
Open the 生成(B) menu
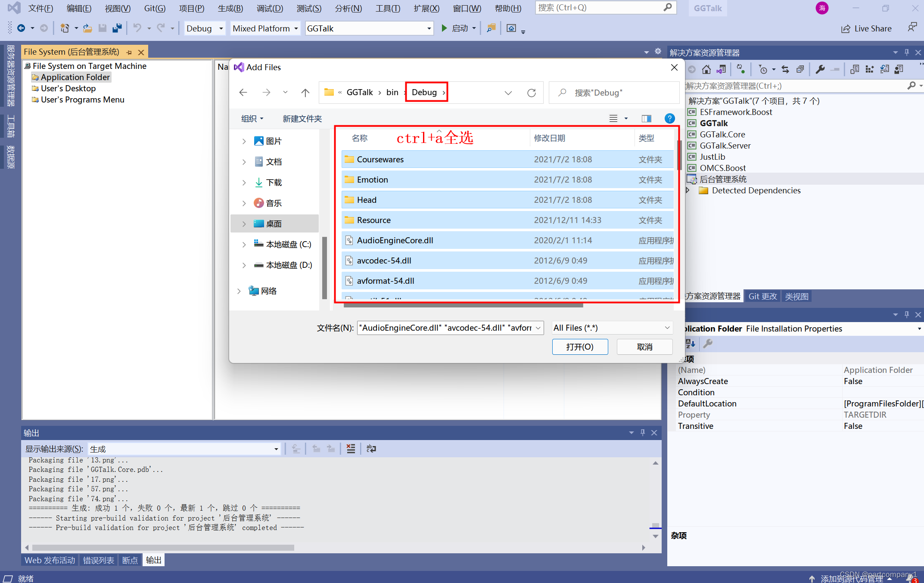point(230,8)
